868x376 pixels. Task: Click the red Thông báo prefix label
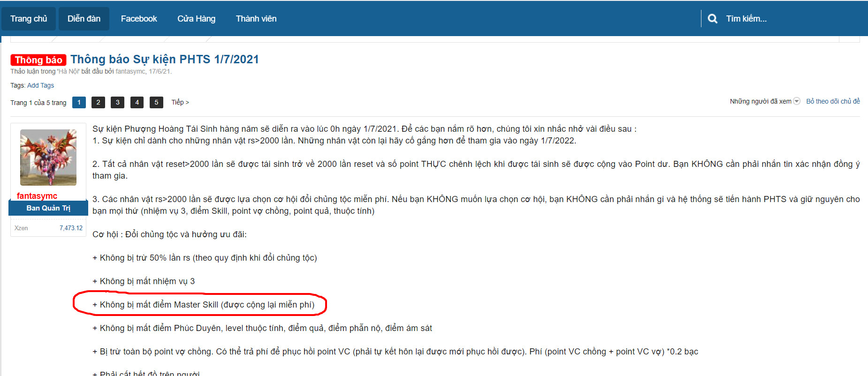pos(38,60)
